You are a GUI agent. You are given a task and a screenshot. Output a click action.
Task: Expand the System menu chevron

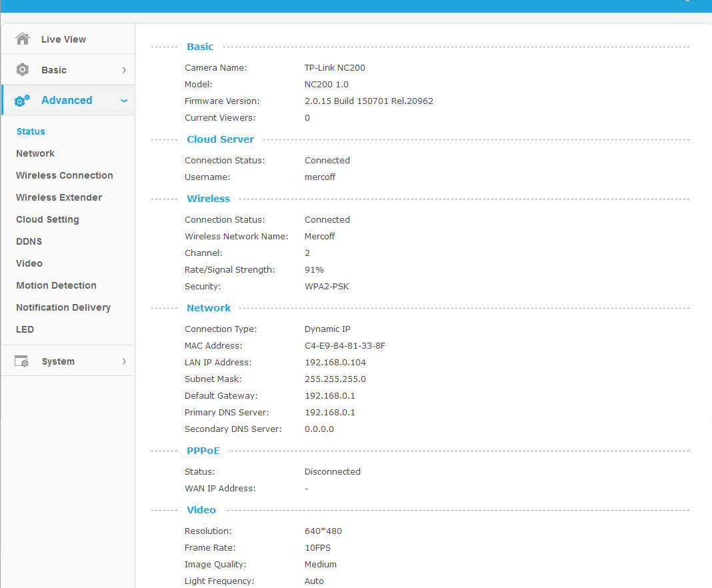click(124, 361)
